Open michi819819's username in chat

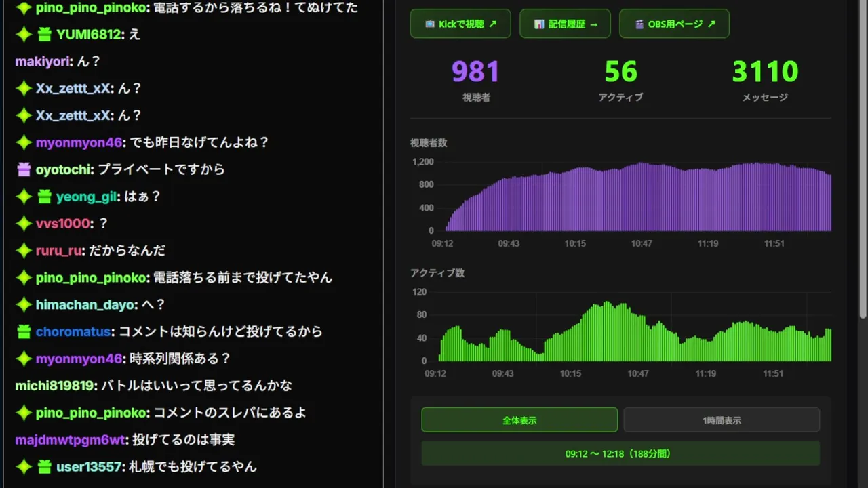(54, 386)
